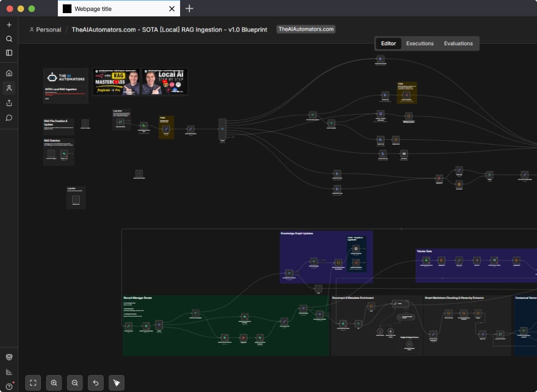Screen dimensions: 537x392
Task: Click the undo arrow canvas button
Action: [96, 383]
